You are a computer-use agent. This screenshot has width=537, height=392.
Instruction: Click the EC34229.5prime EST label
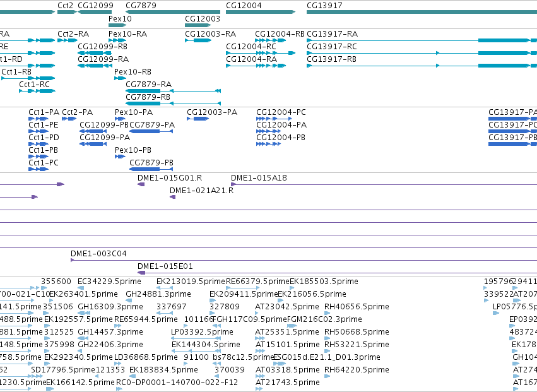[x=109, y=282]
